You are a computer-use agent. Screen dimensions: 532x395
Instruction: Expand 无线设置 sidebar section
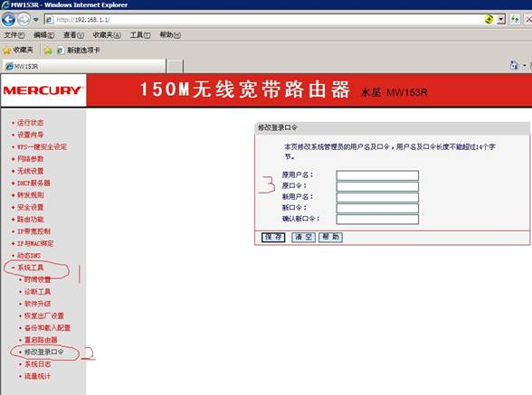(x=30, y=171)
